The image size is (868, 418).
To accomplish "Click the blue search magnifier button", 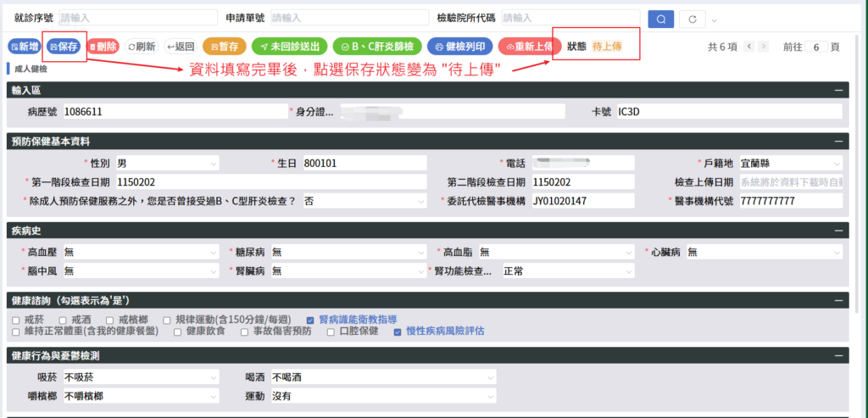I will tap(660, 19).
